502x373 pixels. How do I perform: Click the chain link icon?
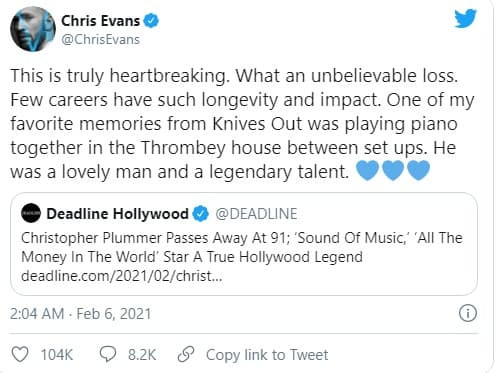[x=186, y=354]
